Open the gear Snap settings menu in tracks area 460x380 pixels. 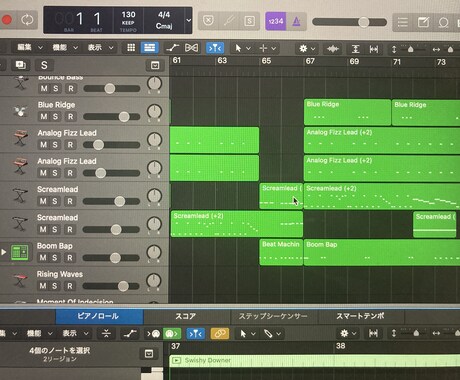(307, 49)
